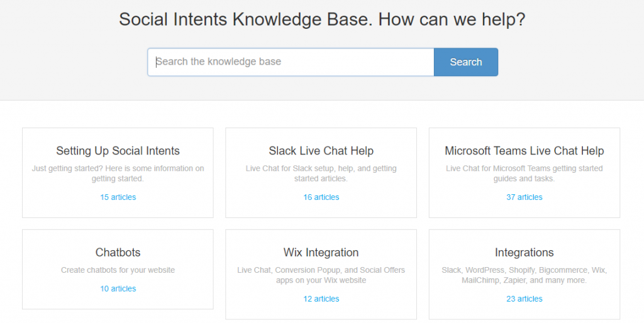The image size is (644, 323).
Task: Open the 23 articles link
Action: (525, 298)
